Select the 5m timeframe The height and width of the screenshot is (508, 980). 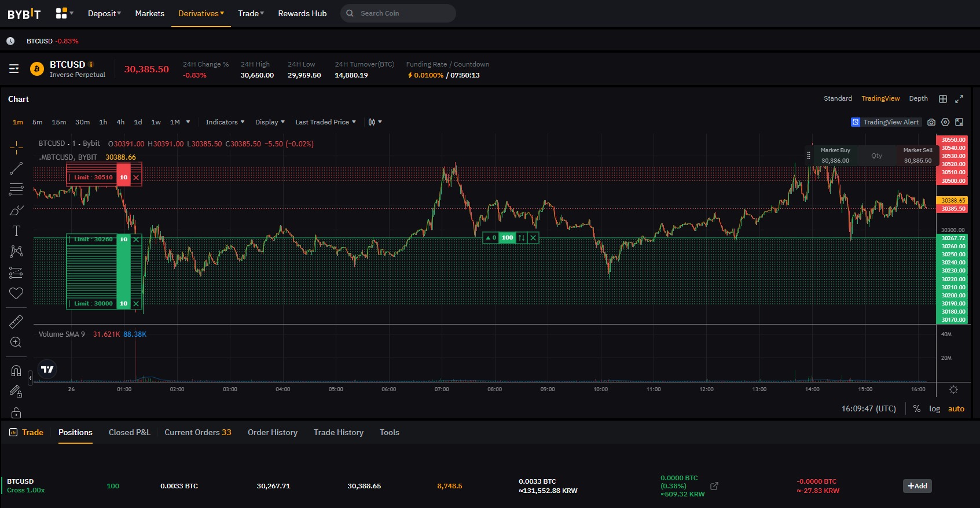tap(38, 122)
